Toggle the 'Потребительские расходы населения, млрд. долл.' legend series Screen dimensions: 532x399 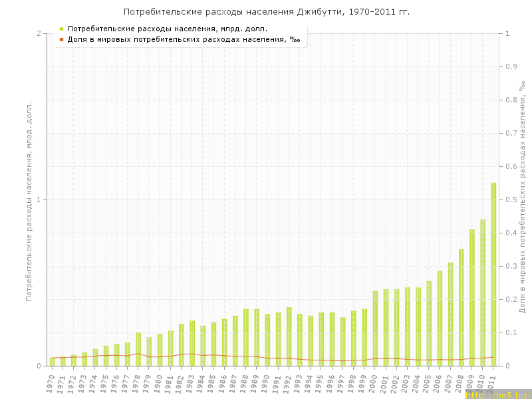coord(168,29)
